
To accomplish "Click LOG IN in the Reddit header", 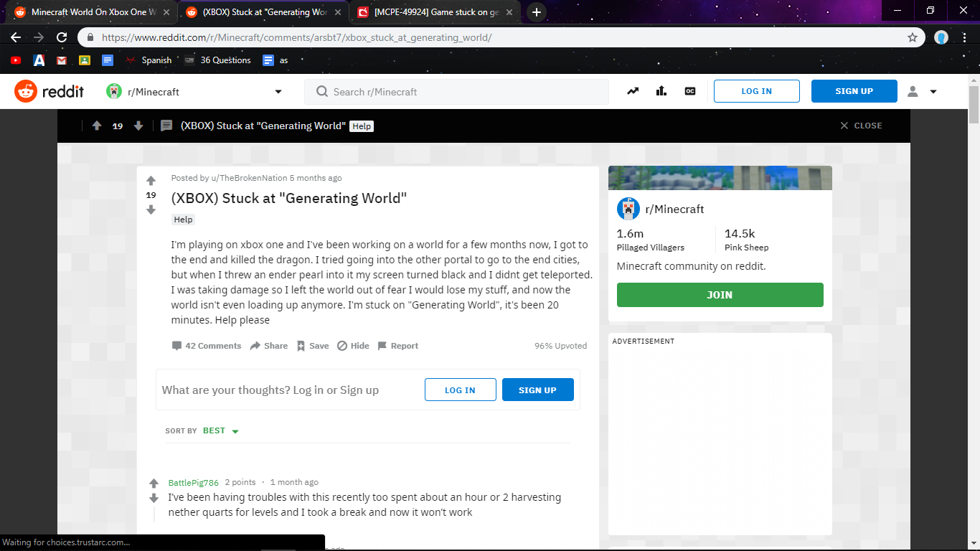I will click(757, 91).
